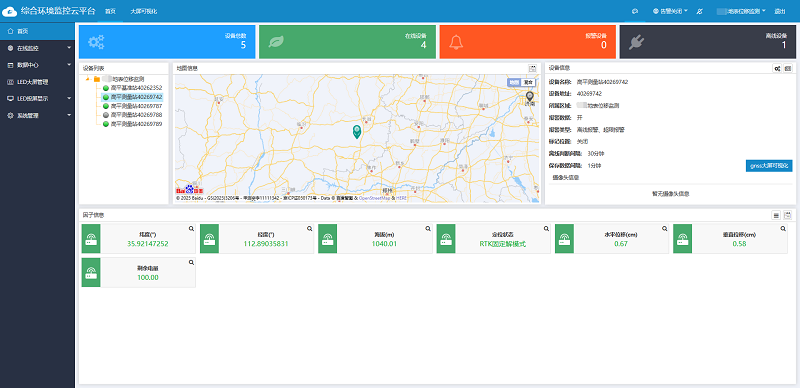Select offline device 40269788 in tree
The image size is (800, 388).
click(x=136, y=115)
